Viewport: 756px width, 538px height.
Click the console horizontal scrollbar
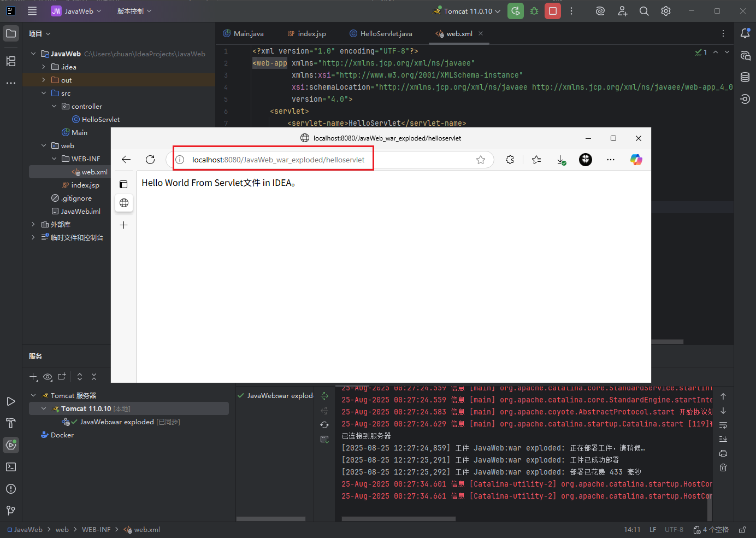tap(398, 519)
